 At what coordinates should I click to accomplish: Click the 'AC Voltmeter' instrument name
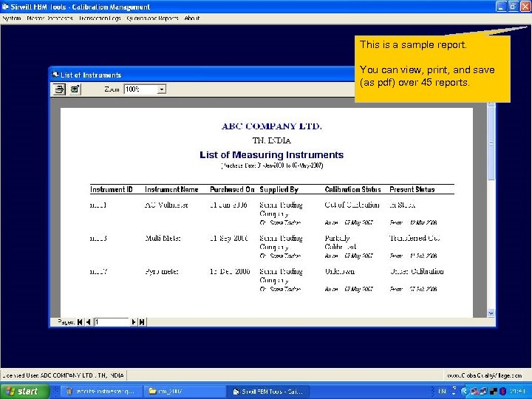(166, 205)
